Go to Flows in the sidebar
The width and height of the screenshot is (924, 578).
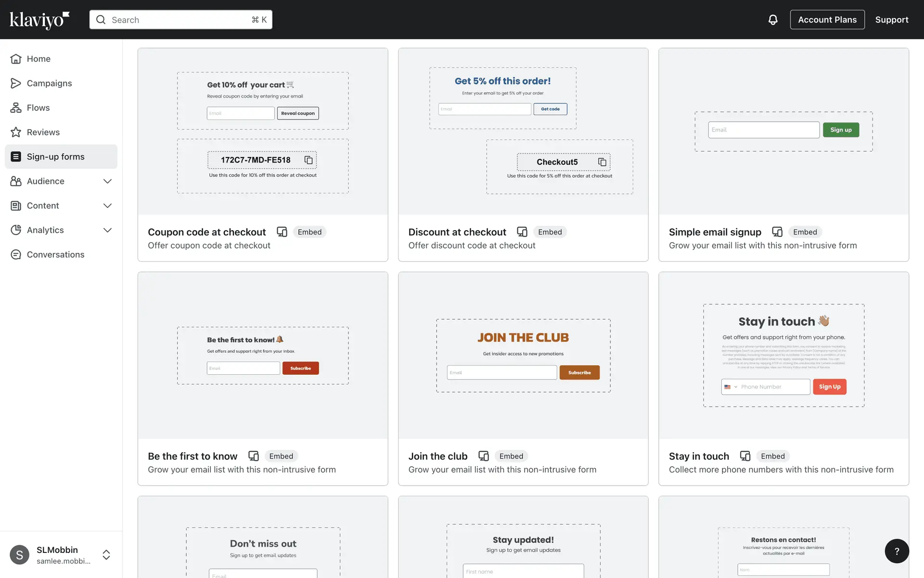point(38,108)
